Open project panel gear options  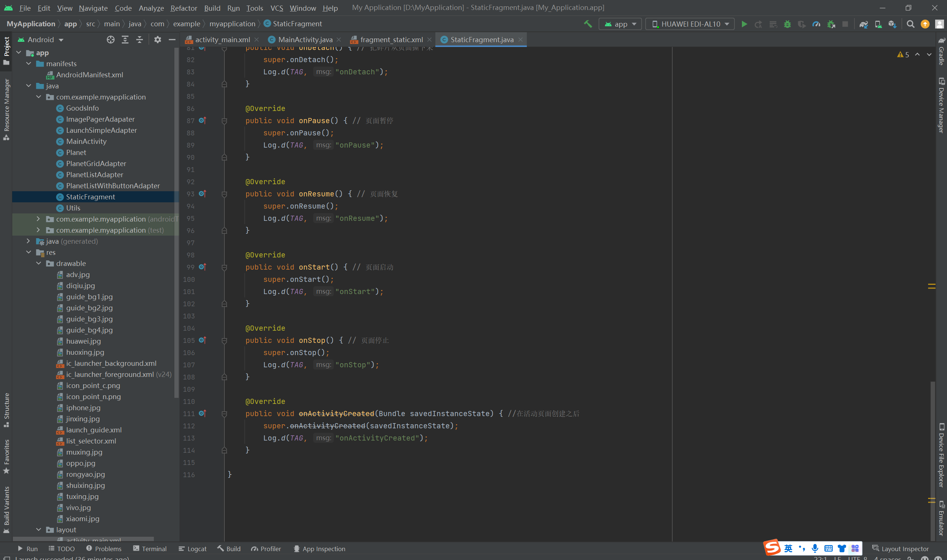pyautogui.click(x=157, y=40)
